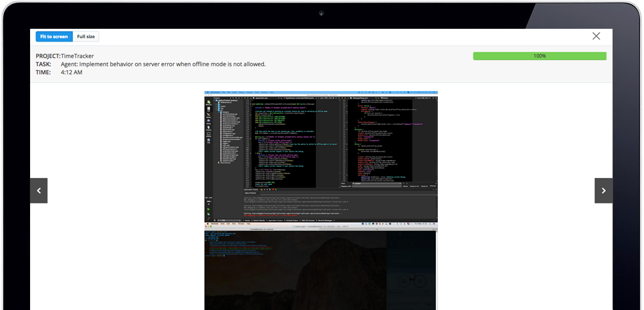Click the 4:12 AM time value
This screenshot has height=310, width=644.
72,72
